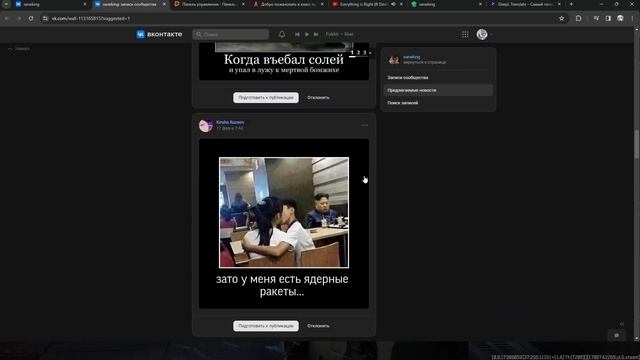Image resolution: width=640 pixels, height=360 pixels.
Task: Switch to the 'Панель управления' browser tab
Action: [x=209, y=4]
